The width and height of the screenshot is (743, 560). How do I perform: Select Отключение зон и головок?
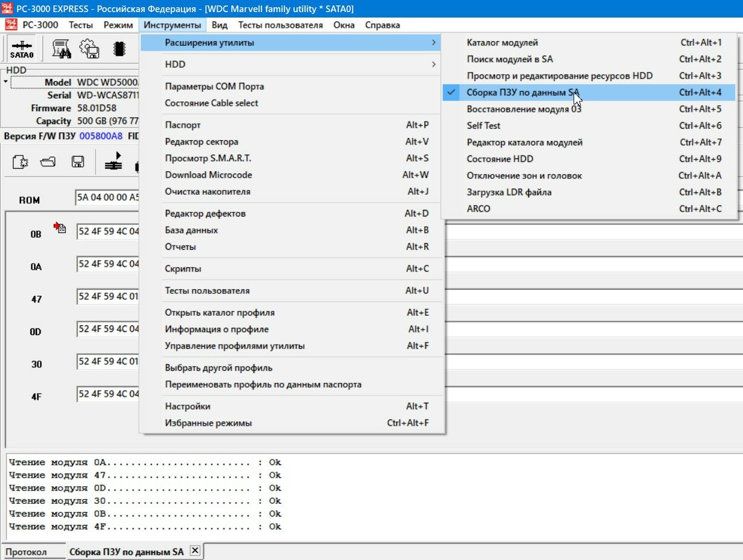(589, 175)
